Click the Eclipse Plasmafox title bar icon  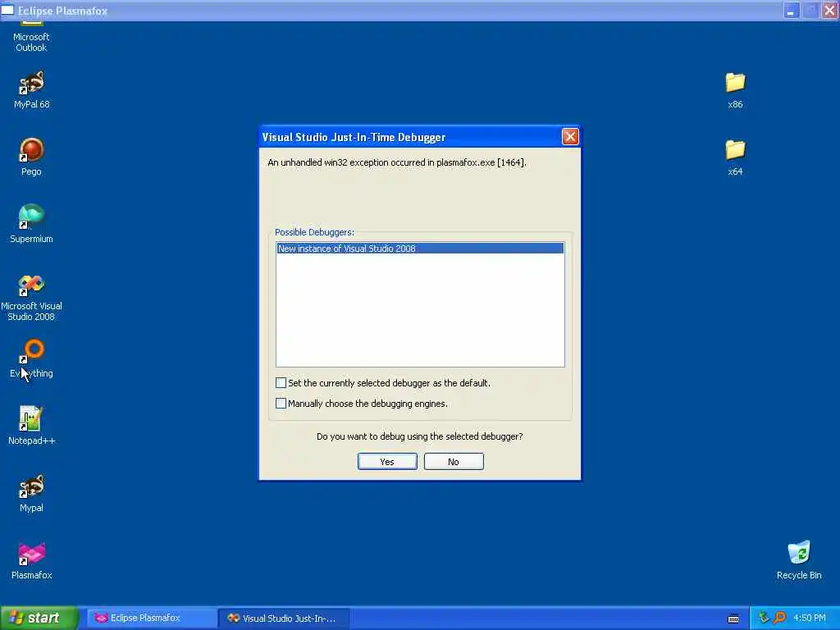[x=7, y=10]
